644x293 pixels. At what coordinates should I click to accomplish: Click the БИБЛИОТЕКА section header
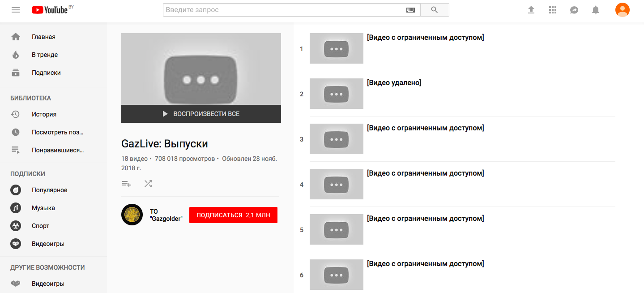(x=31, y=98)
